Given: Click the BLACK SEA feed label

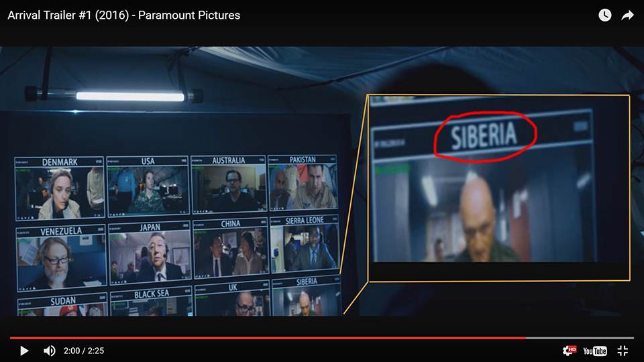Looking at the screenshot, I should click(x=152, y=294).
